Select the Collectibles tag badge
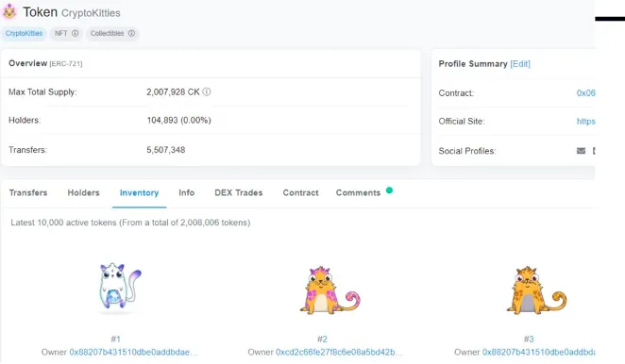Screen dimensions: 625x364 112,33
